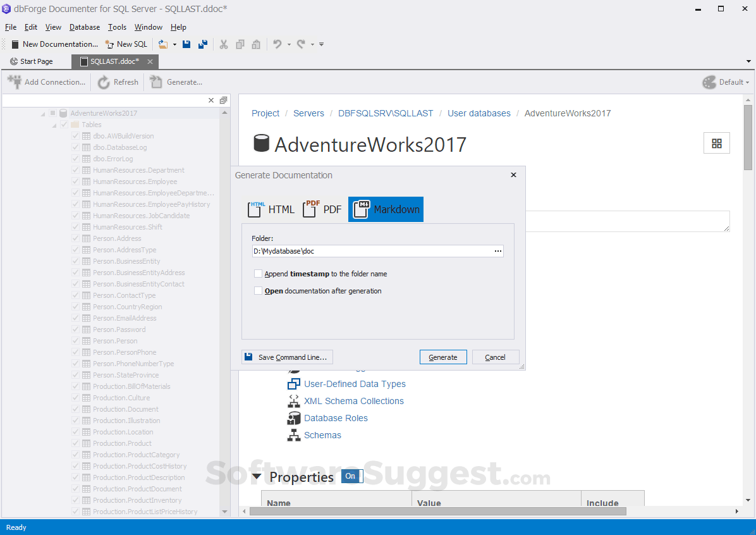
Task: Click the Refresh icon in the connection toolbar
Action: coord(105,82)
